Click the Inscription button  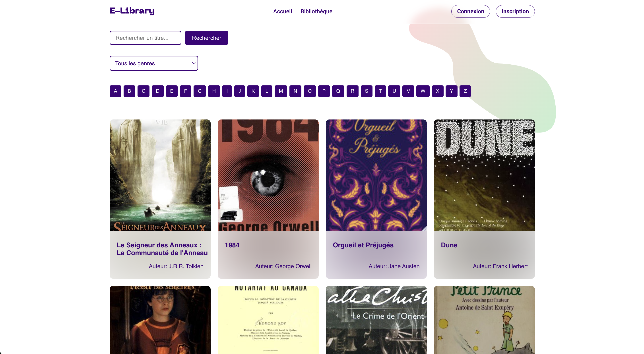click(x=515, y=11)
